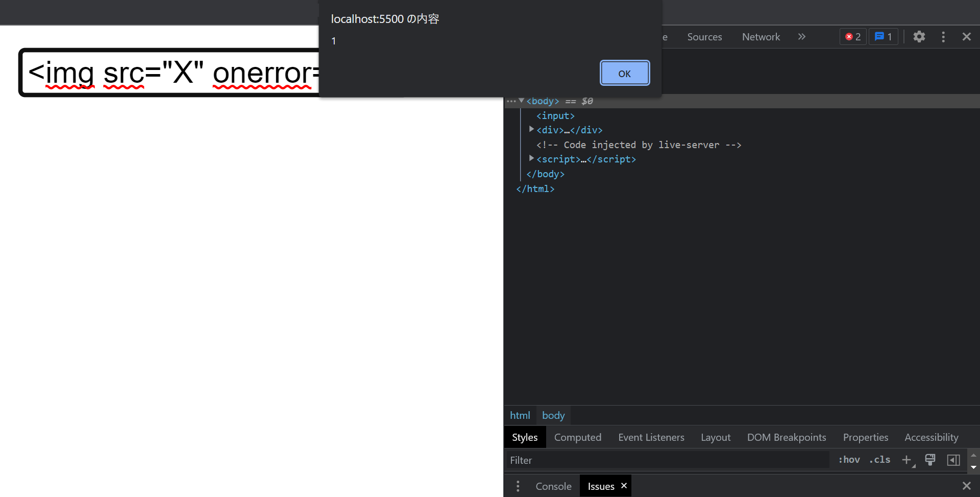Select the Issues drawer tab
Viewport: 980px width, 497px height.
pyautogui.click(x=601, y=486)
